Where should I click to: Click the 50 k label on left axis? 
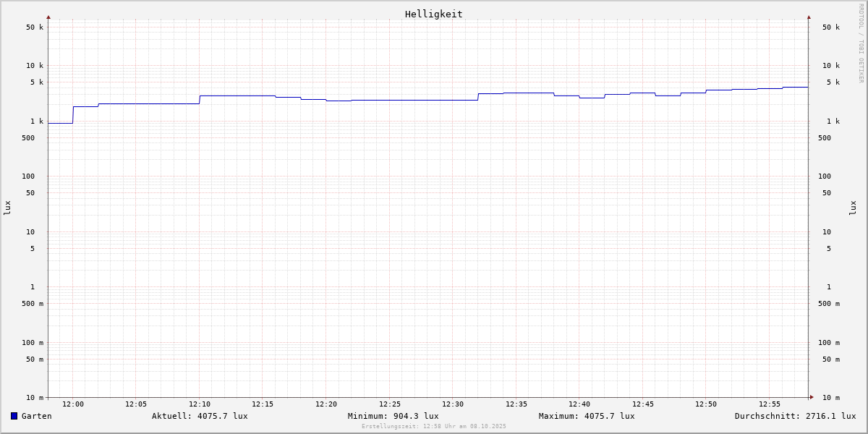click(x=35, y=27)
